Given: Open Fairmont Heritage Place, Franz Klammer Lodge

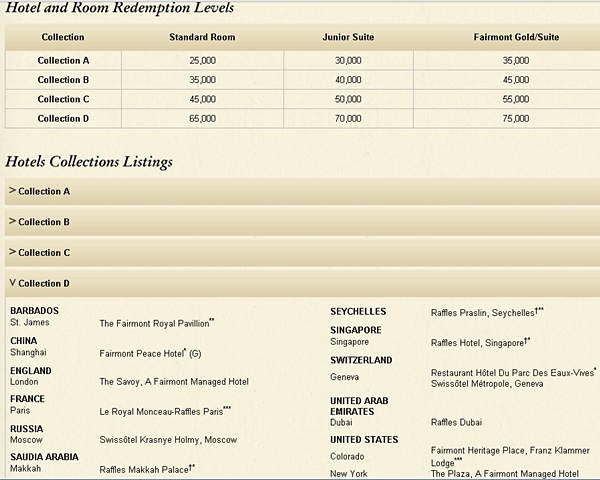Looking at the screenshot, I should (x=510, y=456).
